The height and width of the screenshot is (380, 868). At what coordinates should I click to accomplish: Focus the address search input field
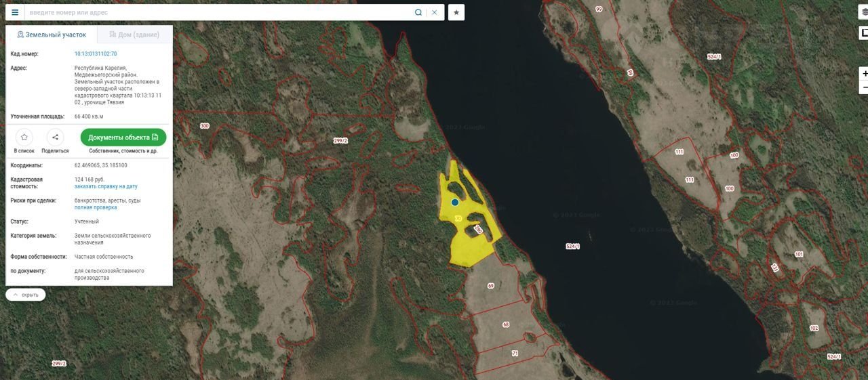click(x=220, y=12)
